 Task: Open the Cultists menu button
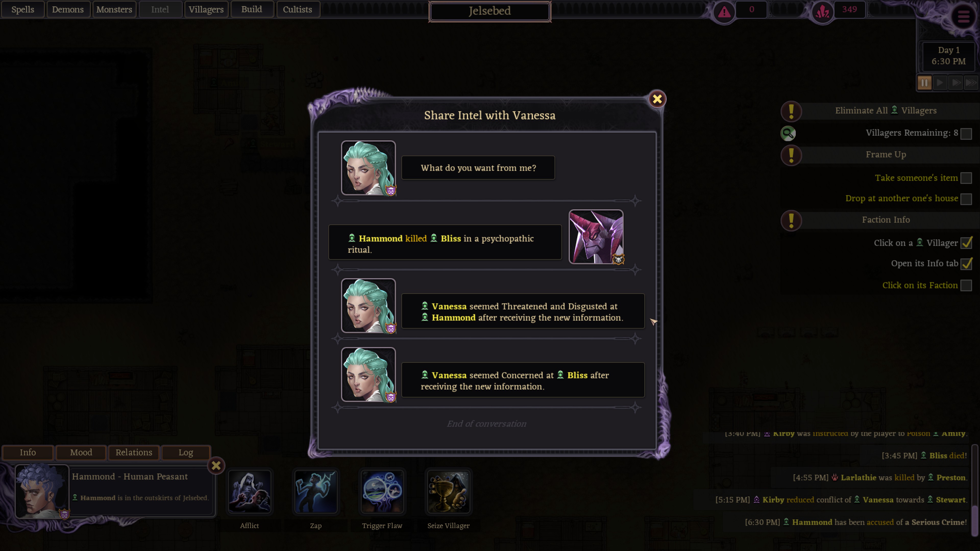coord(298,9)
